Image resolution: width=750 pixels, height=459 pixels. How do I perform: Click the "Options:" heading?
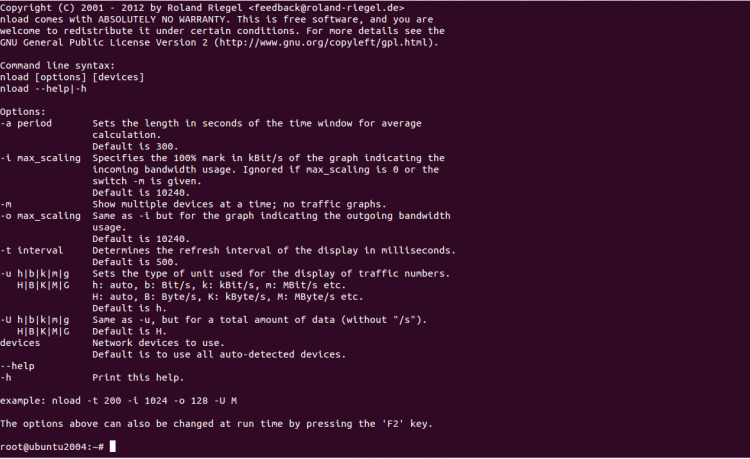click(x=23, y=111)
